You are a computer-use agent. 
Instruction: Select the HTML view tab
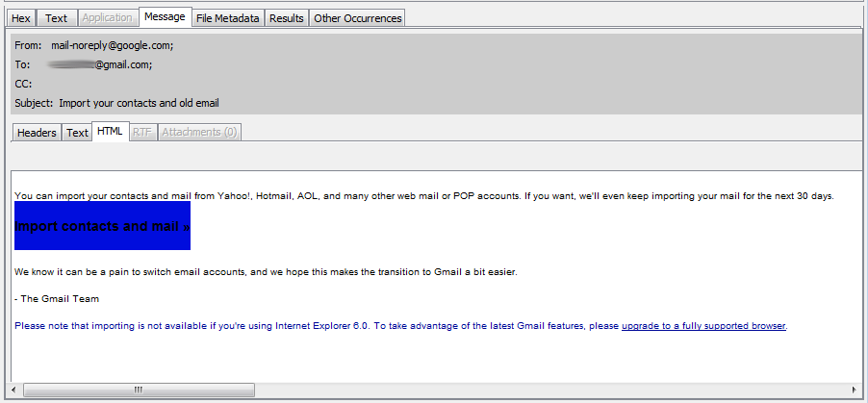click(x=110, y=131)
